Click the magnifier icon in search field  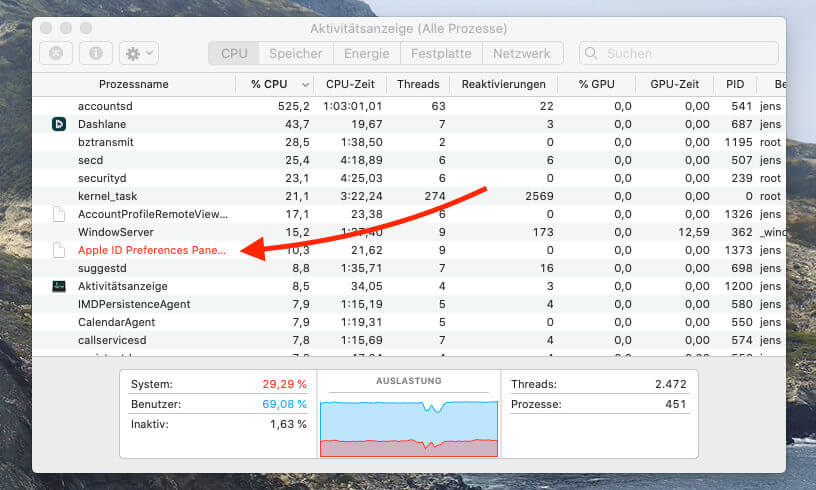click(591, 53)
